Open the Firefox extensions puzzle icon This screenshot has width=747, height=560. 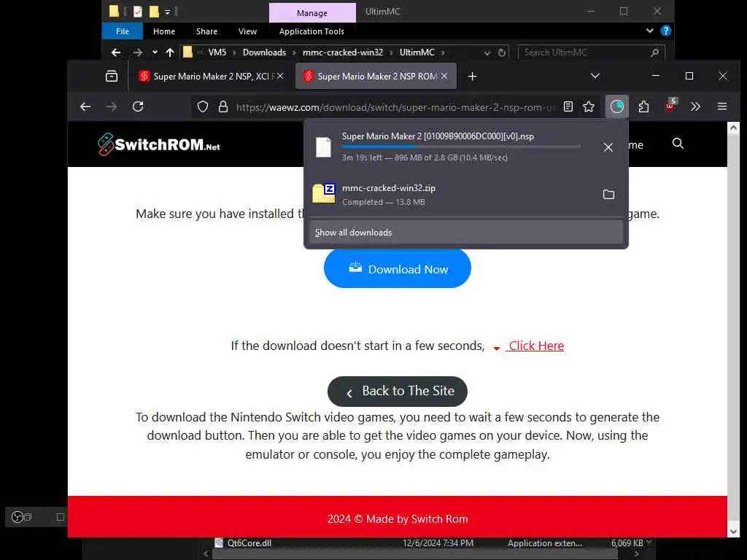(643, 106)
